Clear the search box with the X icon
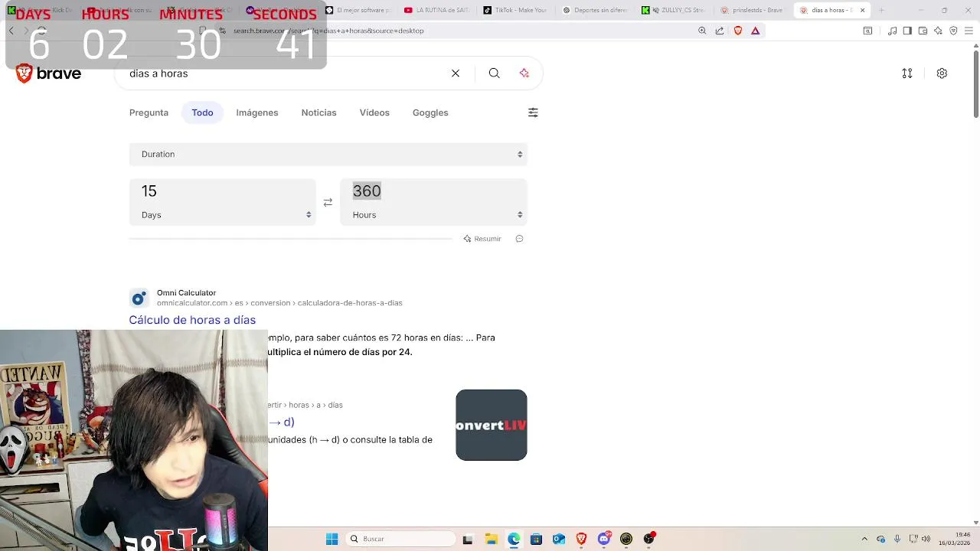 [456, 73]
